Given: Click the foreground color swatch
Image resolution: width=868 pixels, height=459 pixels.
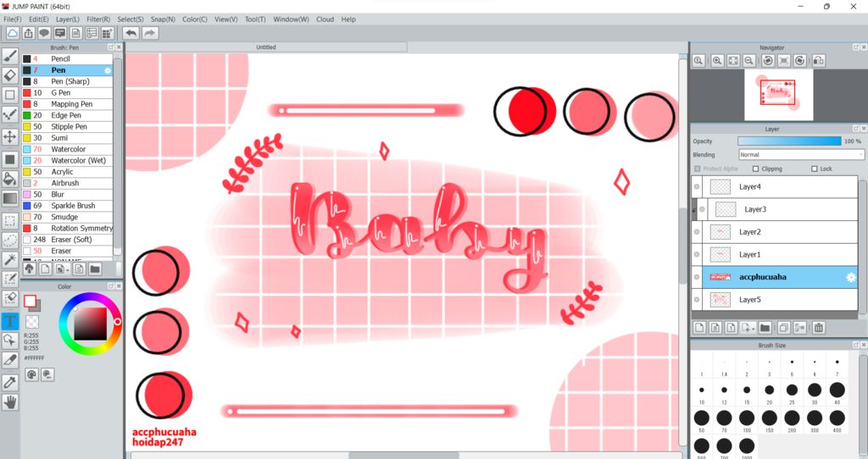Looking at the screenshot, I should pyautogui.click(x=30, y=301).
